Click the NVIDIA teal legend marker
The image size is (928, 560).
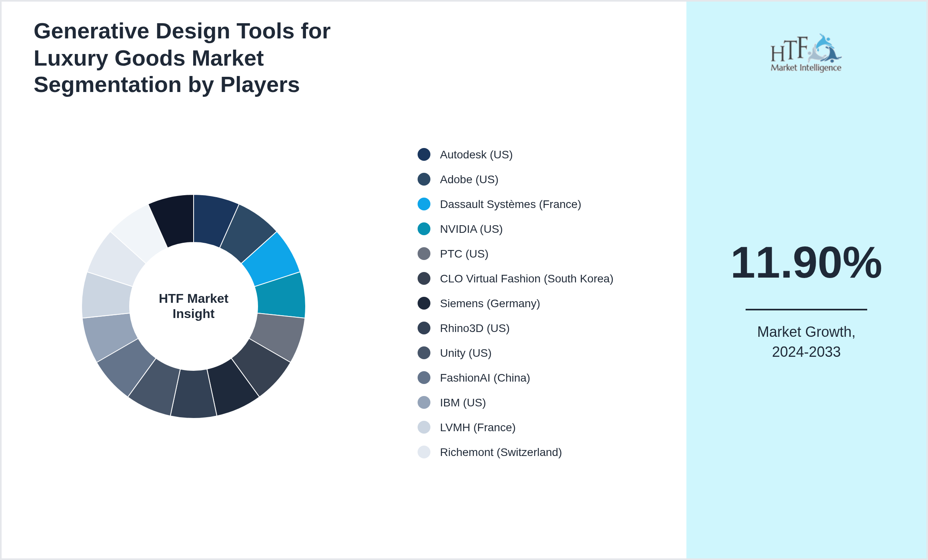(x=423, y=229)
